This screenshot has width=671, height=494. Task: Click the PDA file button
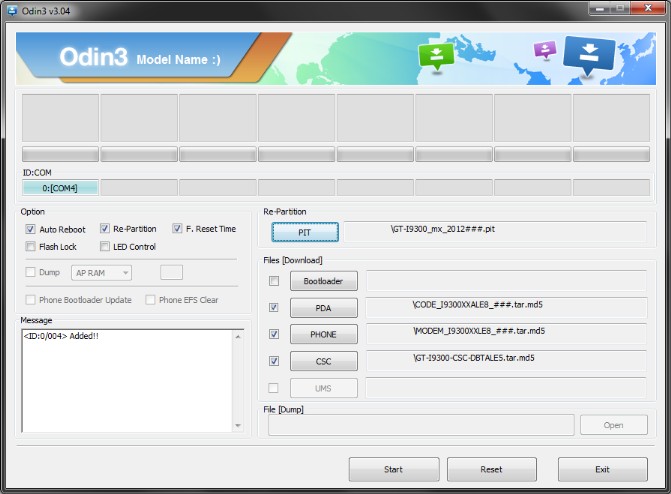[323, 308]
